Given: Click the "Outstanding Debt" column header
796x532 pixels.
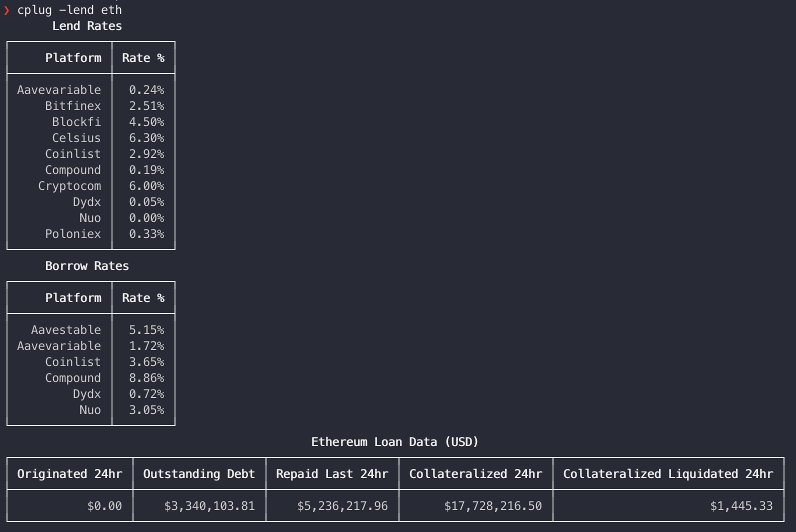Looking at the screenshot, I should coord(199,474).
